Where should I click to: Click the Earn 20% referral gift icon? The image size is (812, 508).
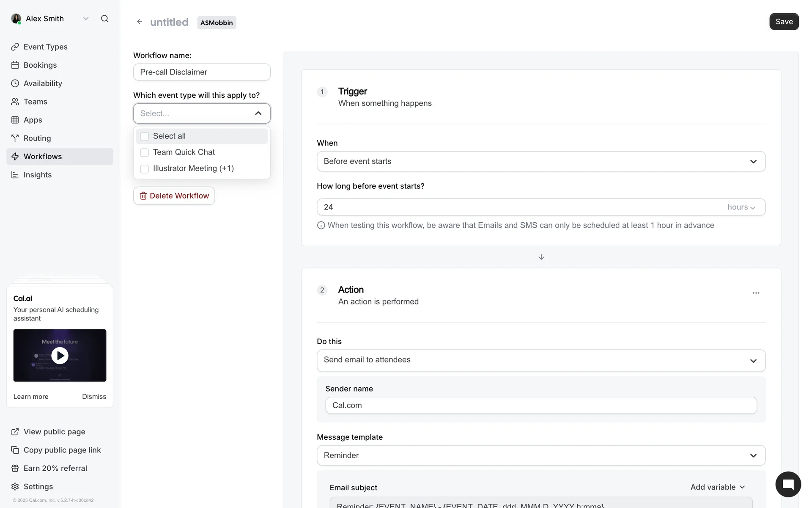(15, 468)
